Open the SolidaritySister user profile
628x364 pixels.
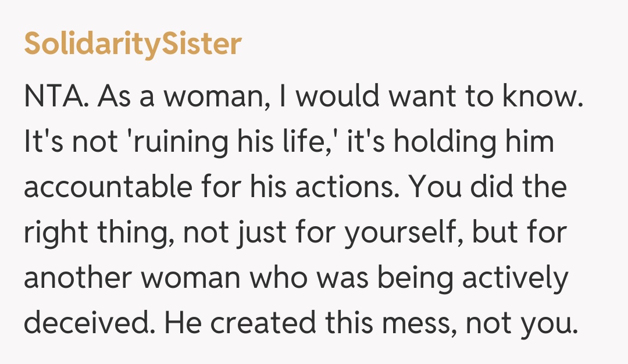133,44
